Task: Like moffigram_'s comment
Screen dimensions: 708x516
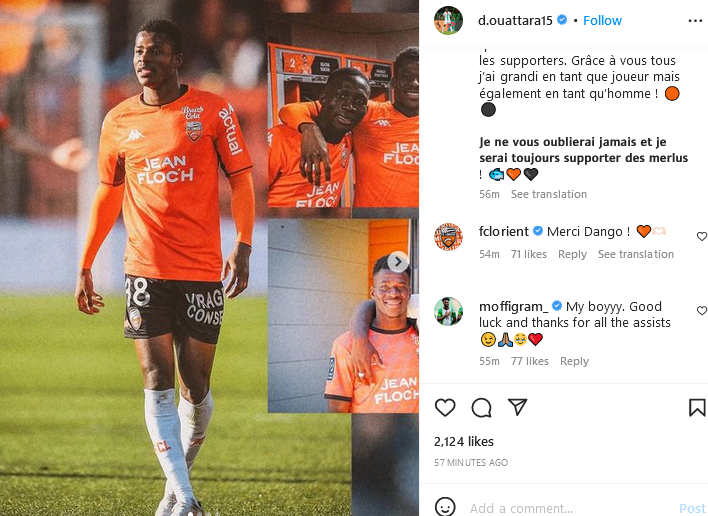Action: click(702, 311)
